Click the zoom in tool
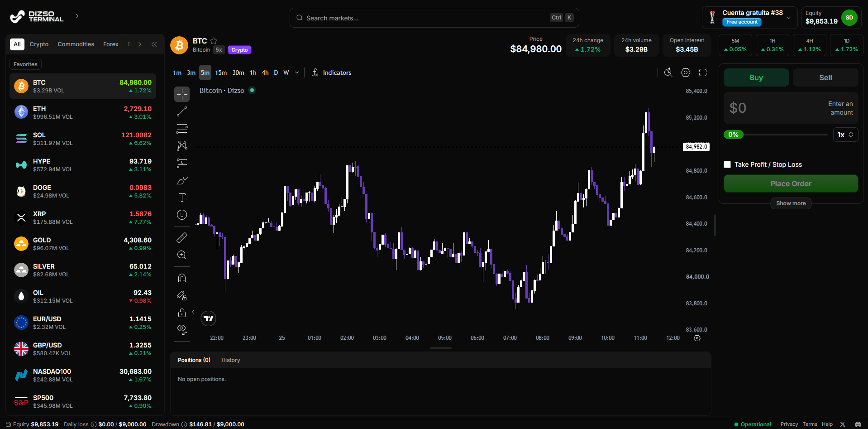This screenshot has height=429, width=868. tap(182, 255)
